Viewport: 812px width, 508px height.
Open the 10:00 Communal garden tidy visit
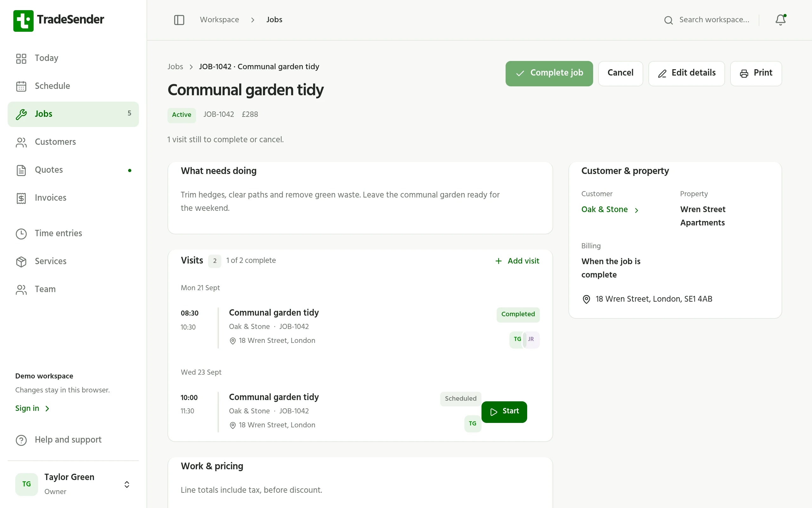(274, 397)
